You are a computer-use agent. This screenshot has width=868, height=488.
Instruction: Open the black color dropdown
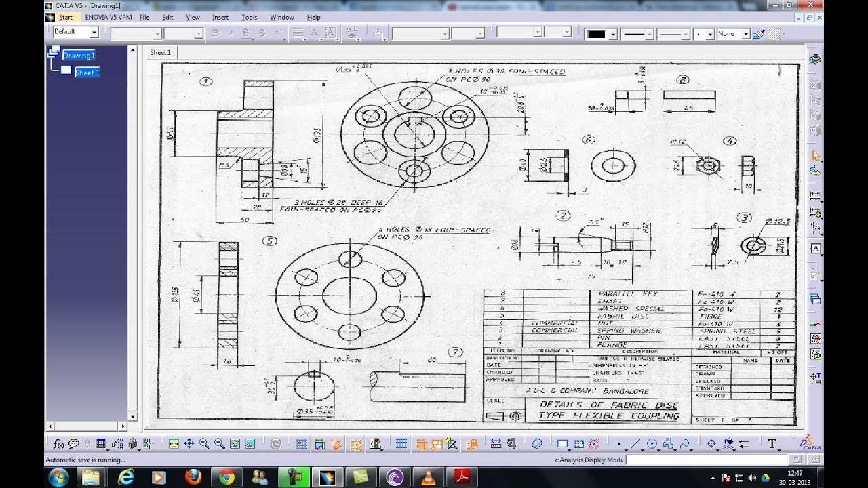(x=613, y=34)
